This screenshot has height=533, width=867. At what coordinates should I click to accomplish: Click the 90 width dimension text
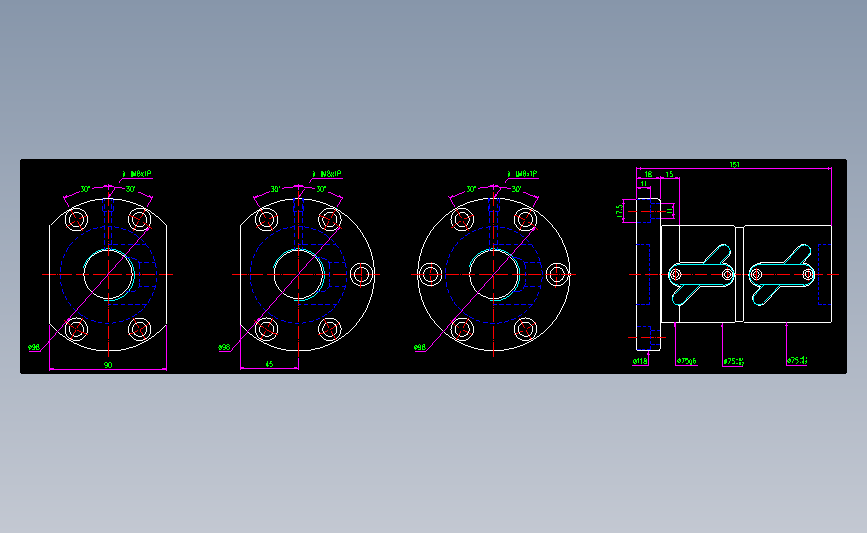(108, 365)
